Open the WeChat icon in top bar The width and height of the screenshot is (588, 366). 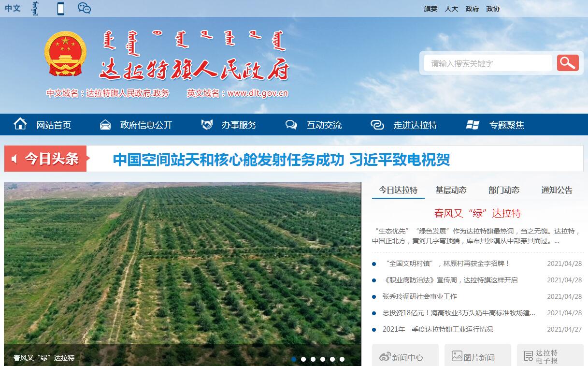tap(84, 8)
